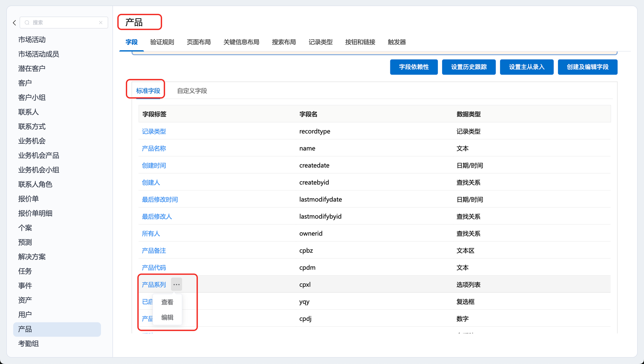Screen dimensions: 644x364
Task: Open the 产品名称 field link
Action: pos(154,148)
